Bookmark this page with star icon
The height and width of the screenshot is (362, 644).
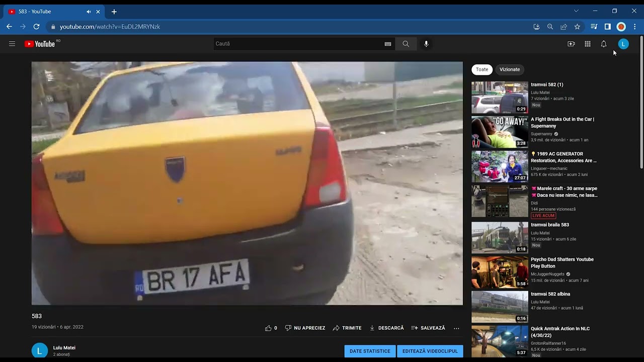577,27
